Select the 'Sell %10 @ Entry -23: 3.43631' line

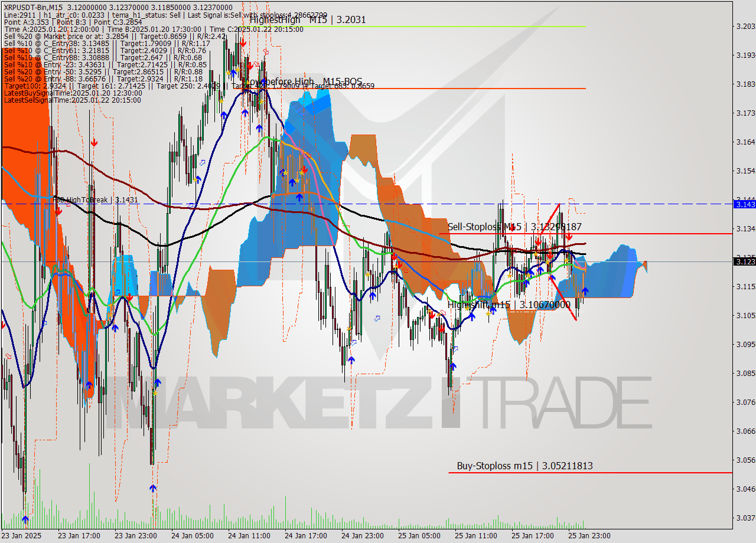tap(105, 64)
